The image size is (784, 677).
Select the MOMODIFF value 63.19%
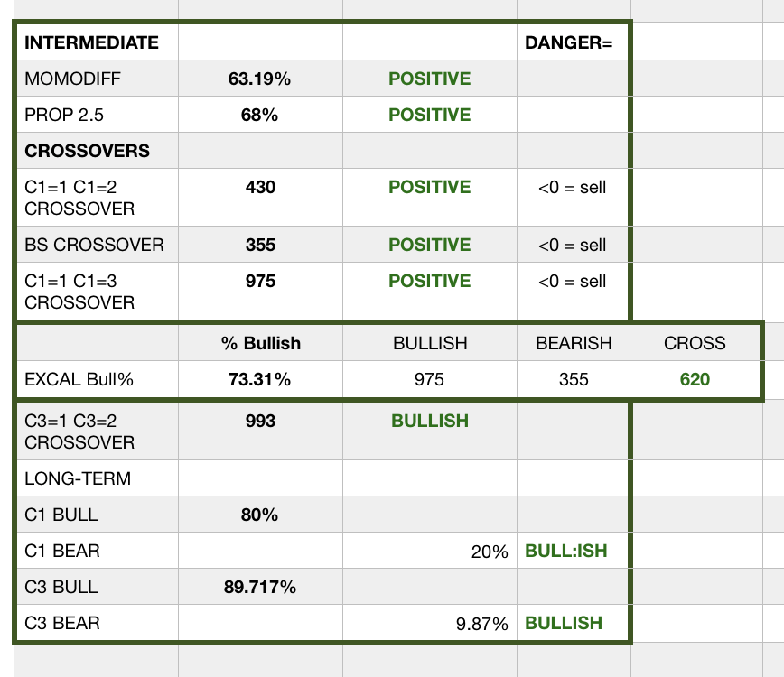pos(260,79)
